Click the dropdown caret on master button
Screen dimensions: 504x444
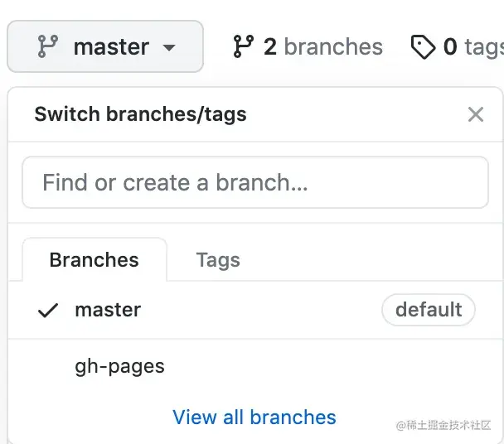click(x=169, y=48)
